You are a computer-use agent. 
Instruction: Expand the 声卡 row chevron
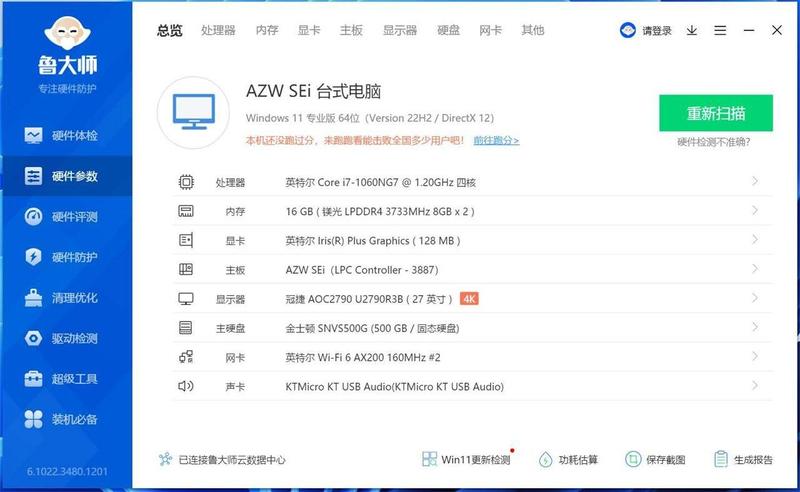(x=755, y=385)
